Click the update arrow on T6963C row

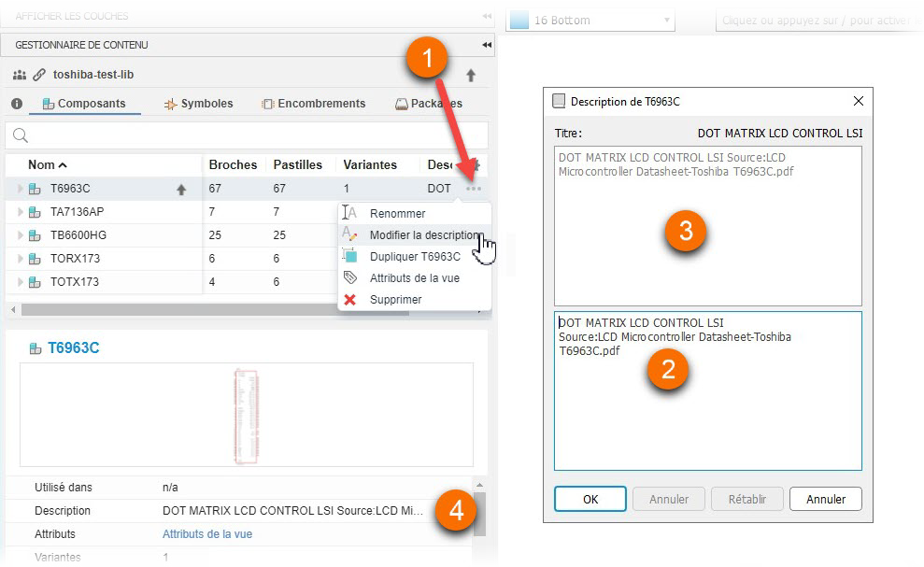click(181, 190)
